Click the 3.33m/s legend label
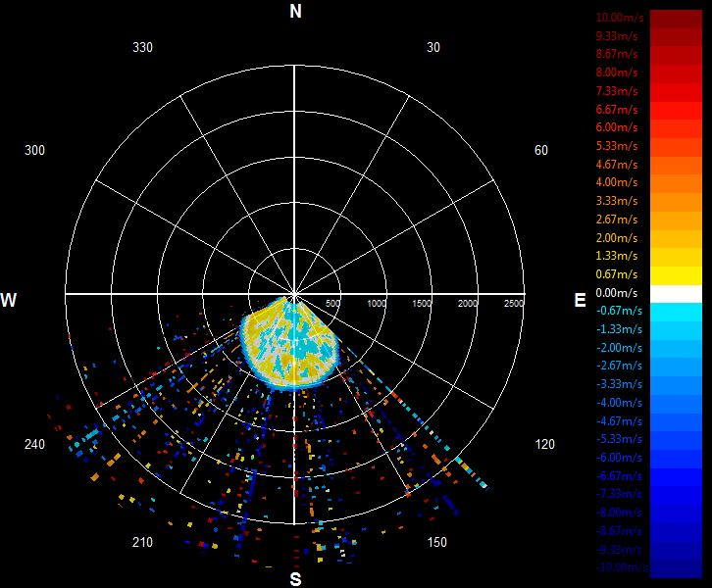 617,201
